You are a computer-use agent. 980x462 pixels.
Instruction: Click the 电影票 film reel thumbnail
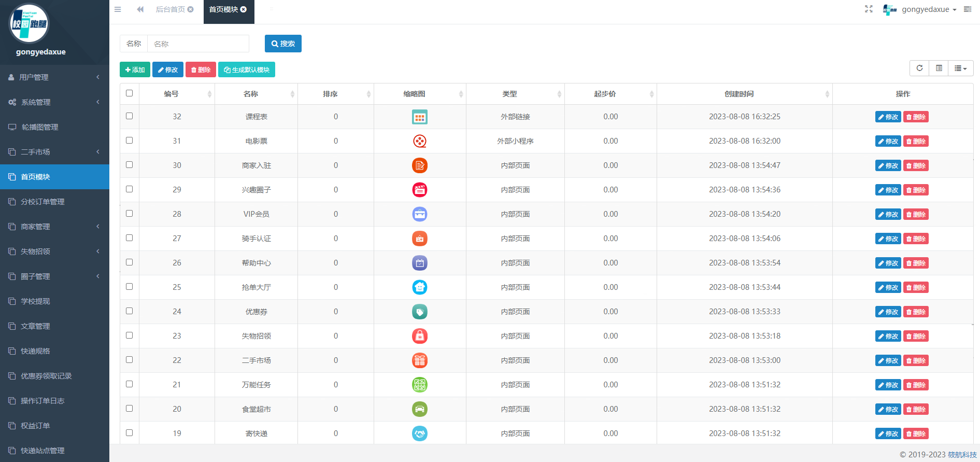(419, 141)
